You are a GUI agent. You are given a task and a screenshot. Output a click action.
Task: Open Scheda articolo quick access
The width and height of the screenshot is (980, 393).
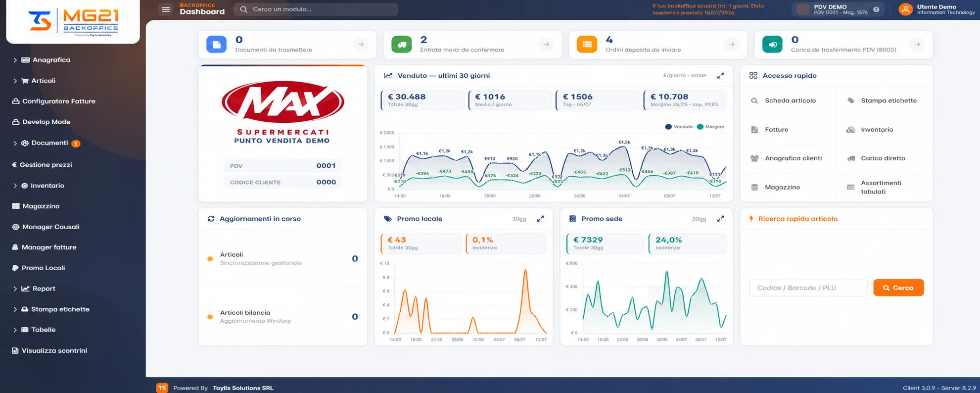pyautogui.click(x=789, y=100)
